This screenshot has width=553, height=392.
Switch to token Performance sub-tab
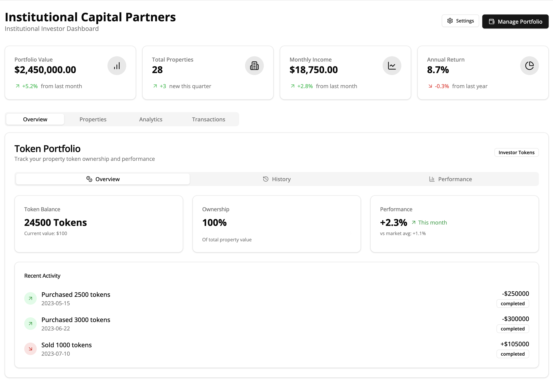coord(450,179)
